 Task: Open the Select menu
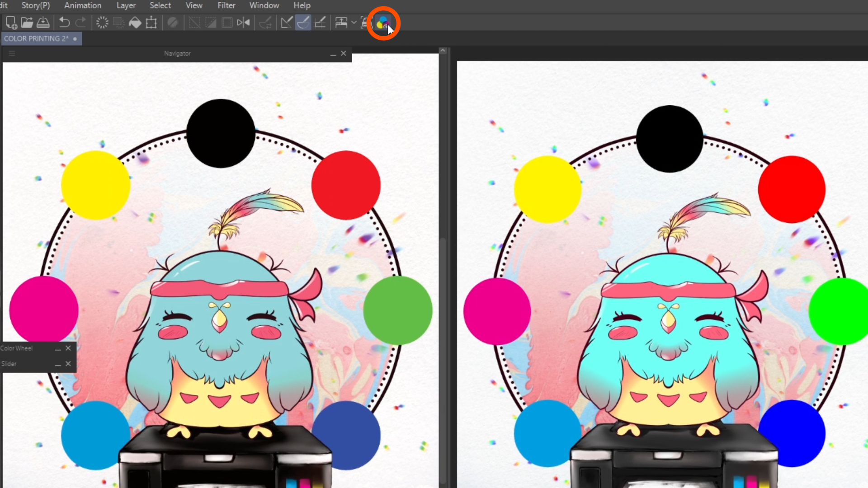pos(160,5)
